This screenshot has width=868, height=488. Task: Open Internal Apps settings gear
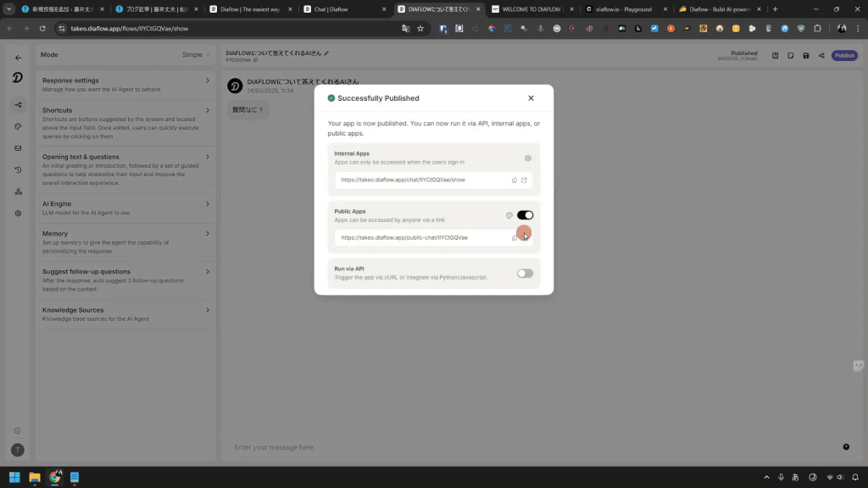pyautogui.click(x=527, y=158)
